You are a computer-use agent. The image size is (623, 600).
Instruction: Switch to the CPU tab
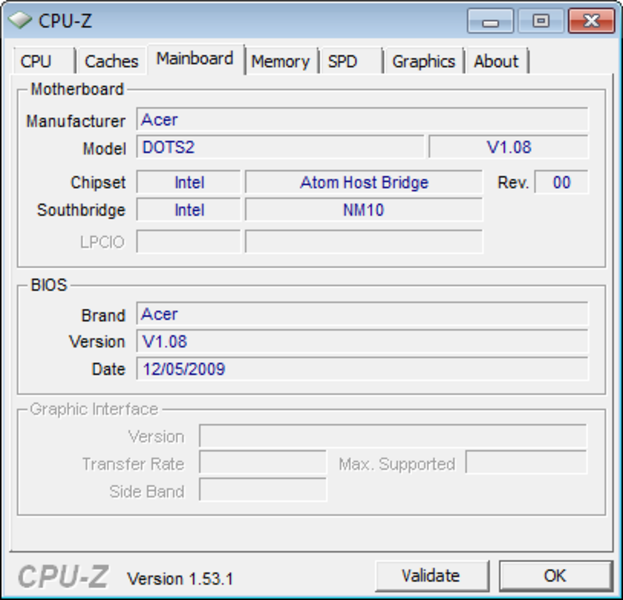(x=44, y=61)
